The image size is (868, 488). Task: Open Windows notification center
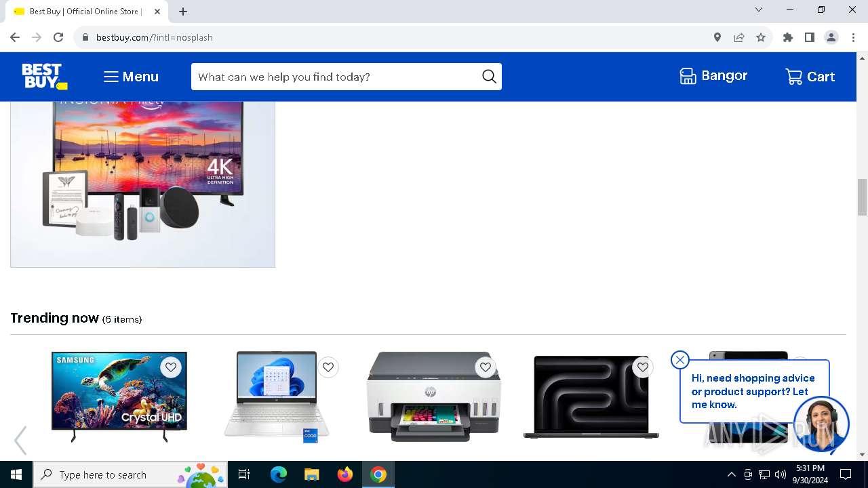(846, 474)
